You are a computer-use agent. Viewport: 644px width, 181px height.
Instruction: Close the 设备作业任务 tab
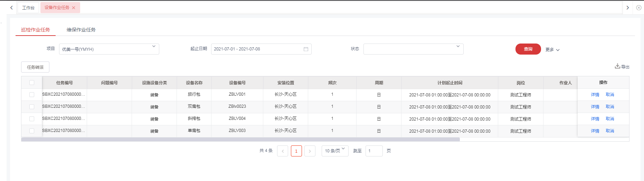74,8
